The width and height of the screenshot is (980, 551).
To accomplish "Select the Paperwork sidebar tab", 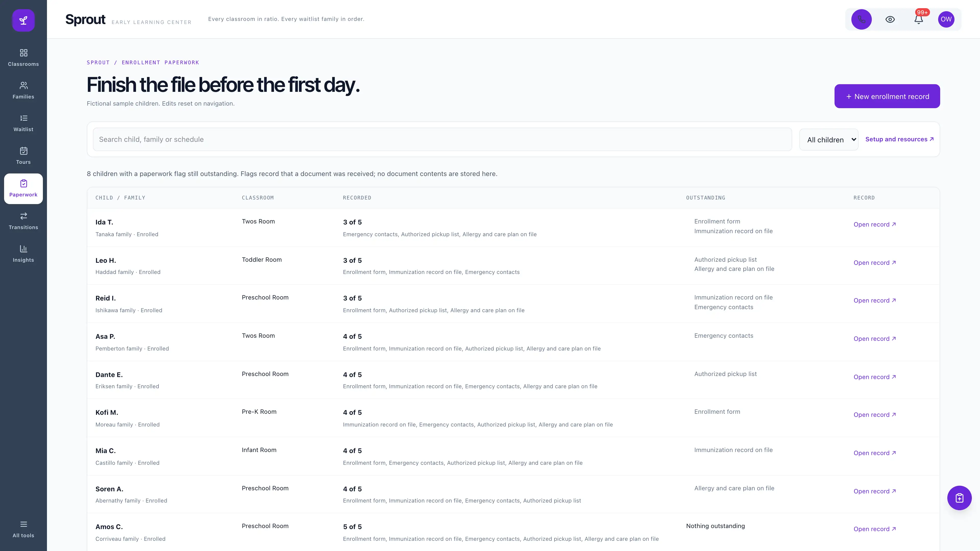I will [x=23, y=189].
